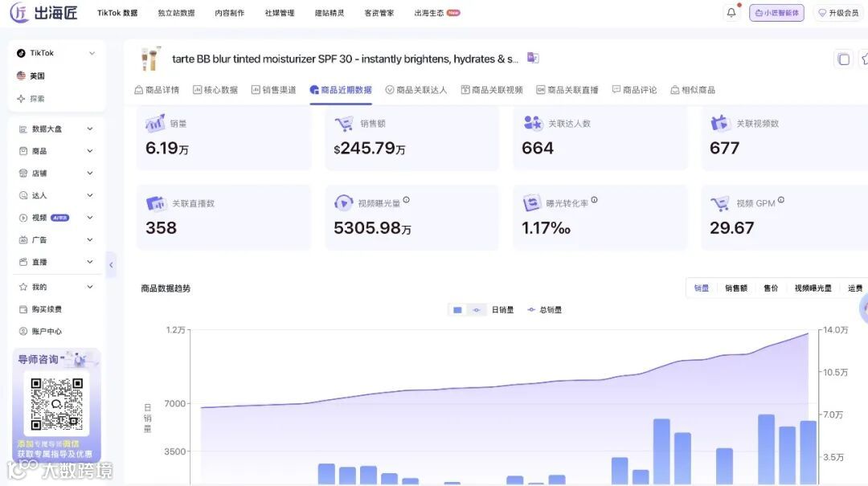Collapse the sidebar with arrow handle

(x=111, y=264)
